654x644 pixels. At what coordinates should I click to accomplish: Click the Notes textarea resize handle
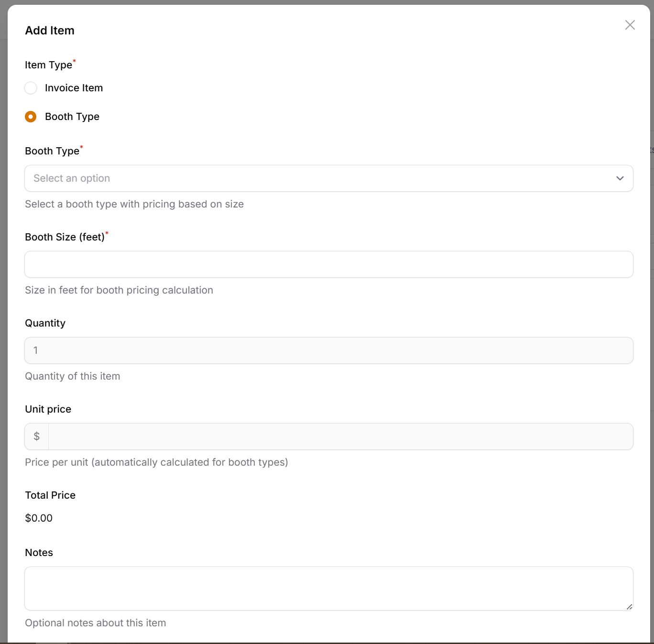point(629,606)
